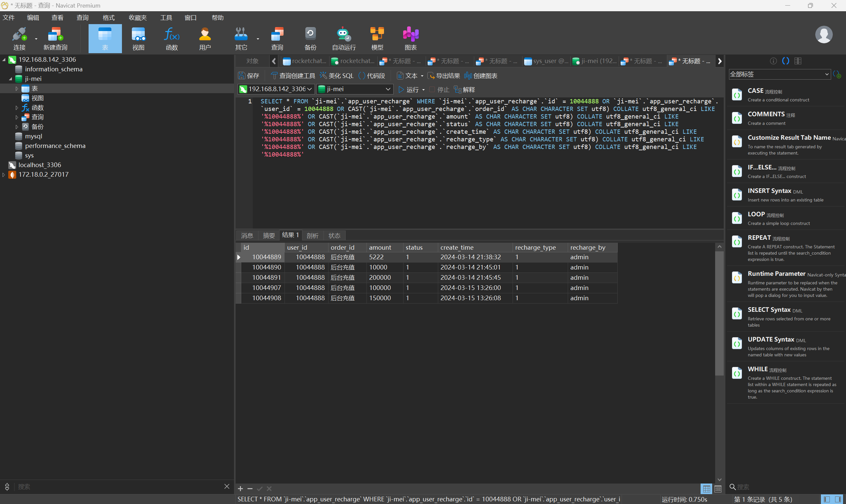The width and height of the screenshot is (846, 504).
Task: Switch to the Profile result tab
Action: pos(312,235)
